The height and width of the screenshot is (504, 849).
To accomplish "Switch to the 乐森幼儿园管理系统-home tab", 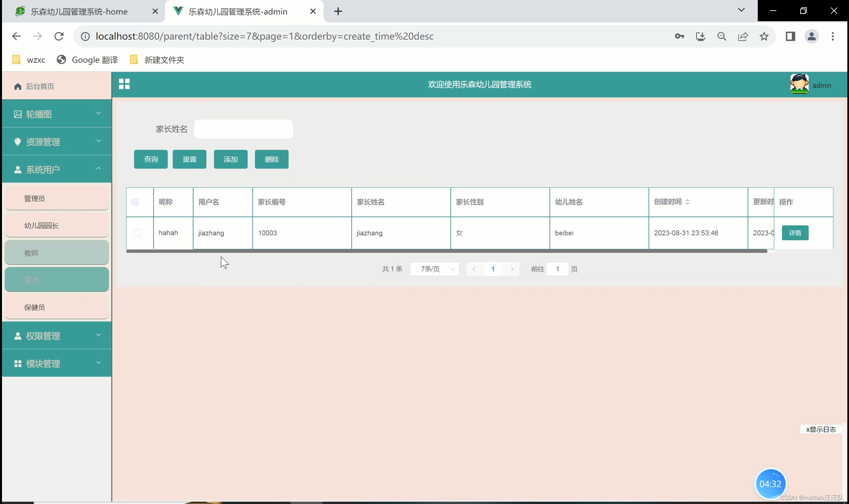I will click(x=79, y=12).
